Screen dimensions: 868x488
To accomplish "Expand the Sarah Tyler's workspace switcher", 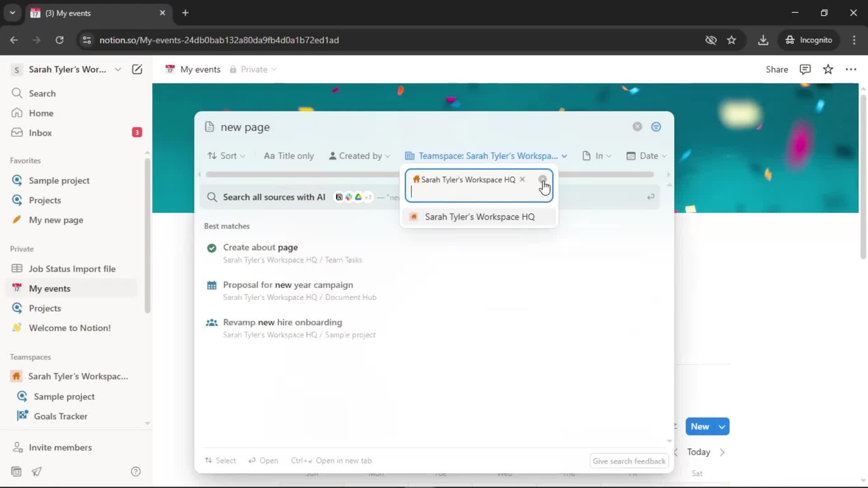I will click(66, 69).
